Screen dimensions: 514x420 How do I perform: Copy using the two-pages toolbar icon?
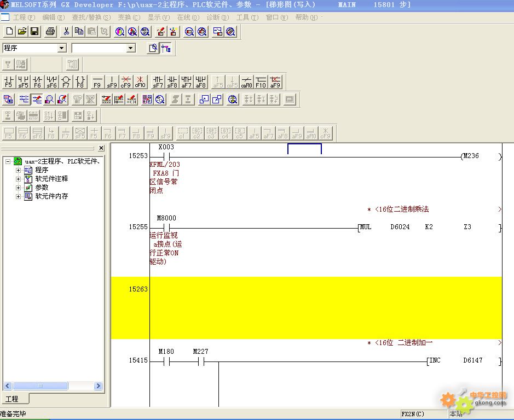[79, 32]
